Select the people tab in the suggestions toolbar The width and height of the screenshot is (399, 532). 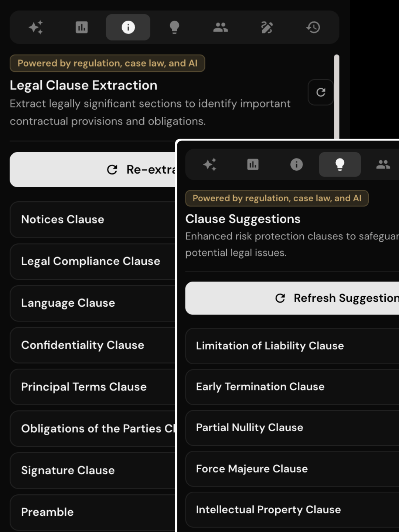pos(383,164)
